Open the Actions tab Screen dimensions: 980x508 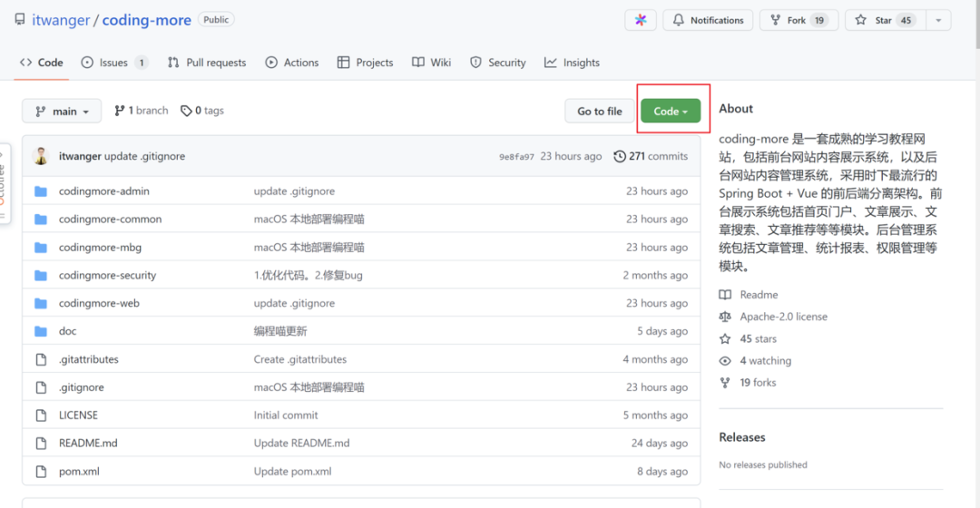pos(292,63)
